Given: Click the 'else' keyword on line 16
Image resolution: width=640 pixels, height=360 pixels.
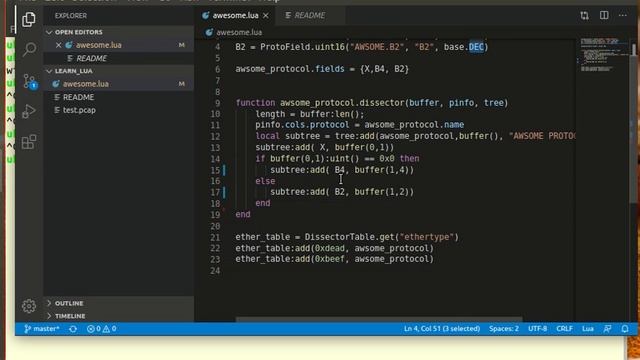Looking at the screenshot, I should click(265, 181).
